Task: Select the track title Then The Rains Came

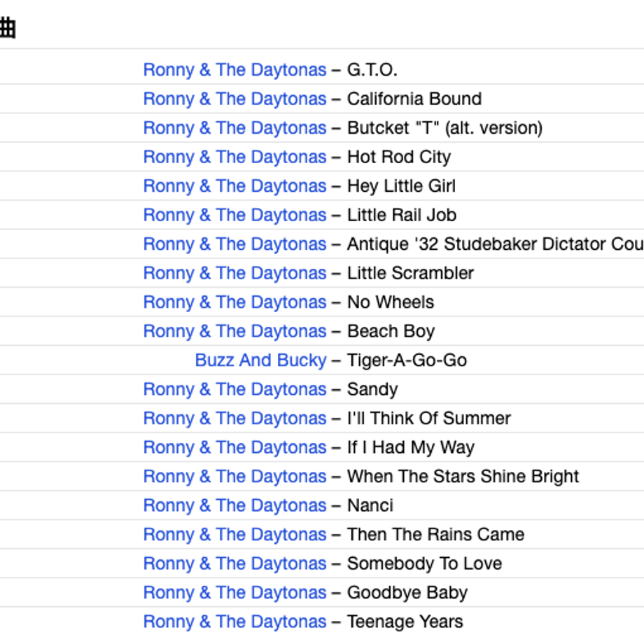Action: (x=436, y=535)
